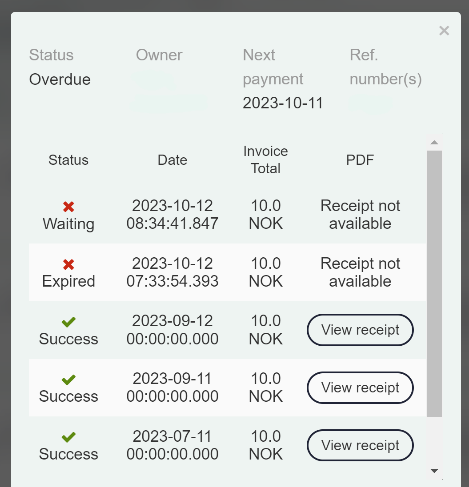Click the scrollbar down arrow

coord(434,471)
